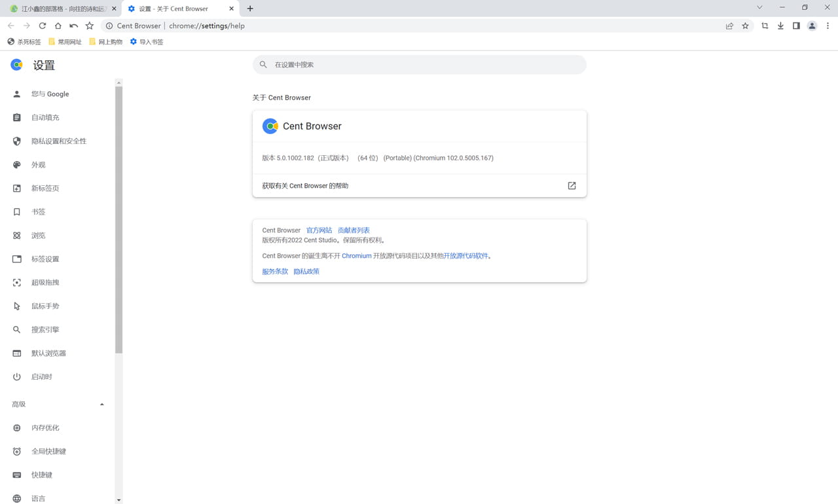Open the 网上购物 bookmark folder
The image size is (838, 504).
[105, 42]
